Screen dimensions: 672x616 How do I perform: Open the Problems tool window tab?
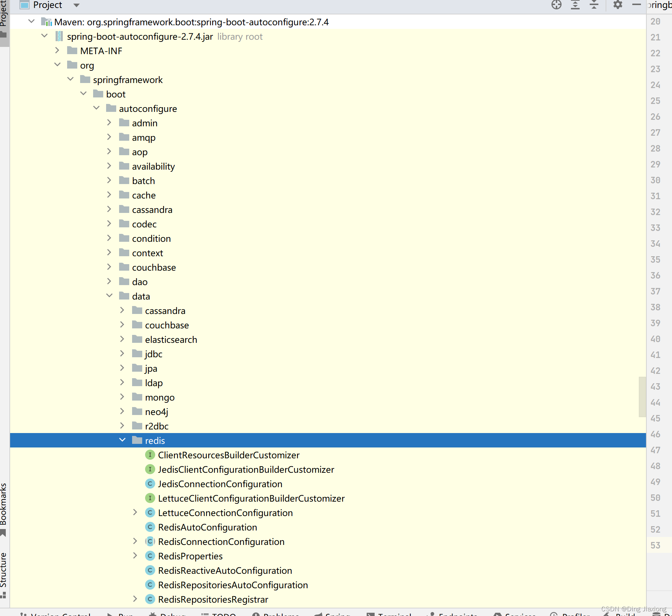pos(276,614)
